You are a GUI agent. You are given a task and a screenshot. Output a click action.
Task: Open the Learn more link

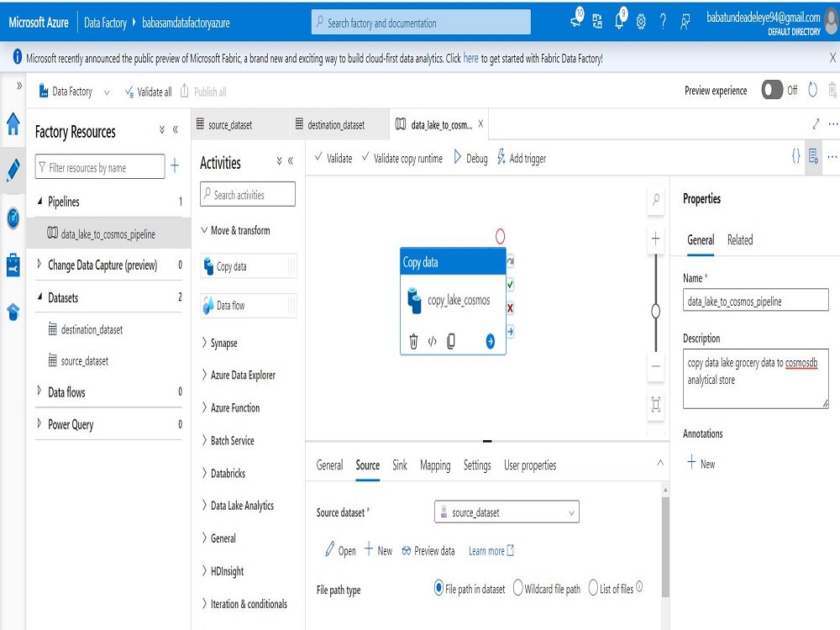(x=491, y=551)
